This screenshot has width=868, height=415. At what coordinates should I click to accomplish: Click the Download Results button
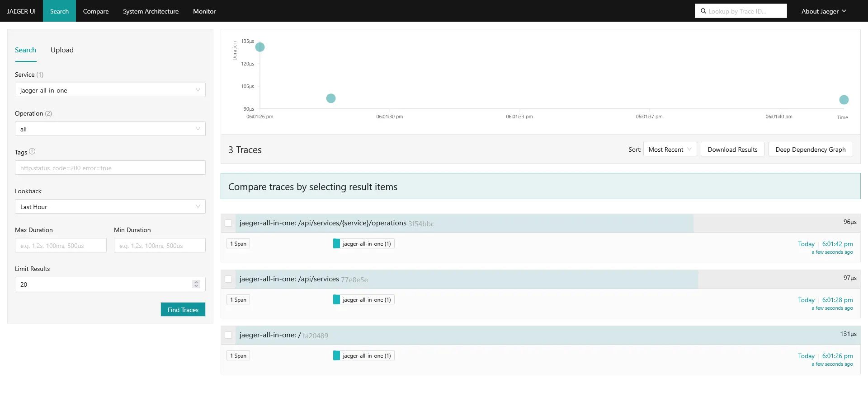[732, 149]
